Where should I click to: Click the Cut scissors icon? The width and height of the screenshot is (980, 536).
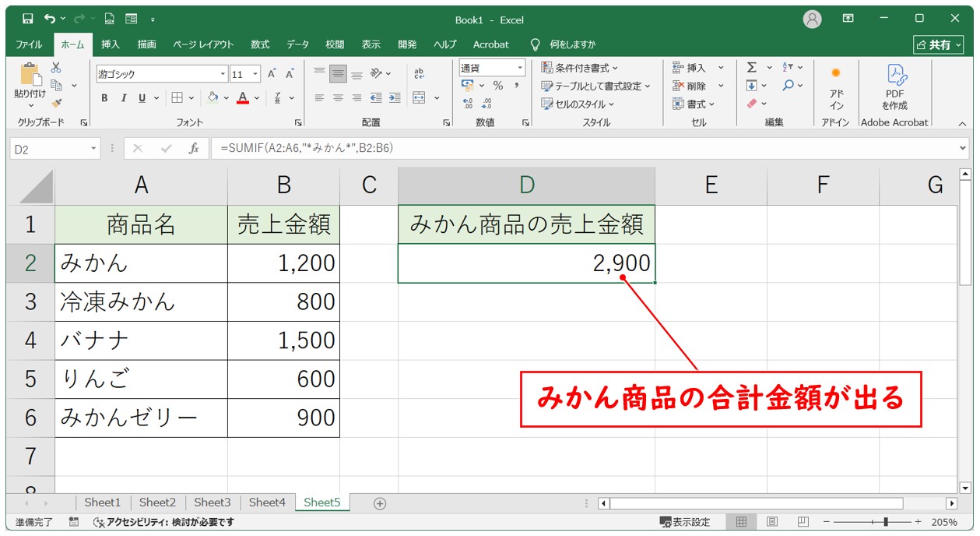[x=56, y=68]
